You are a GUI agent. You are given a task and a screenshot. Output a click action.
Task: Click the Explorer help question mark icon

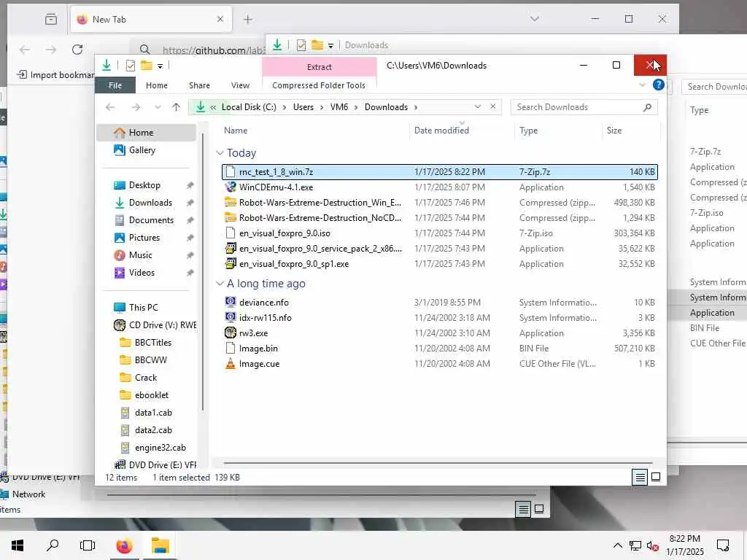coord(659,85)
